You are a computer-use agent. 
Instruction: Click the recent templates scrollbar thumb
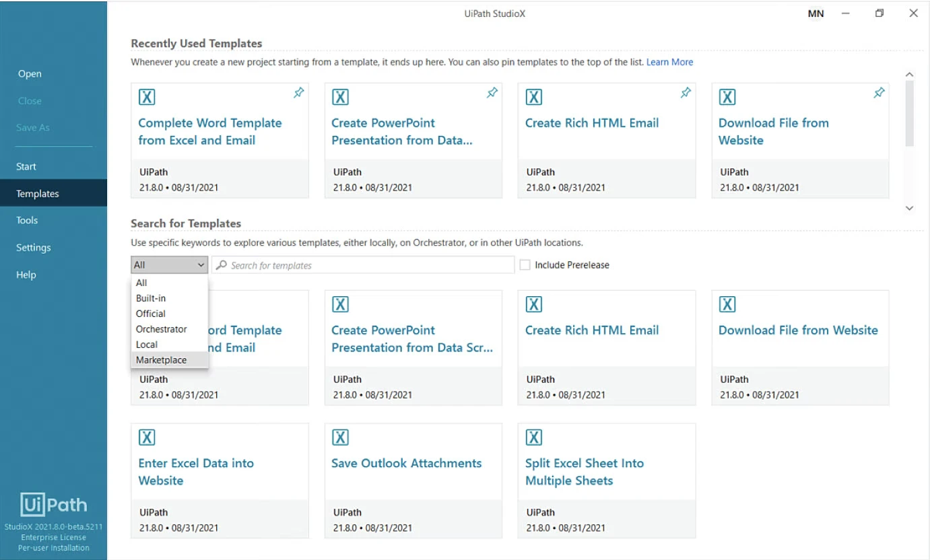click(909, 114)
